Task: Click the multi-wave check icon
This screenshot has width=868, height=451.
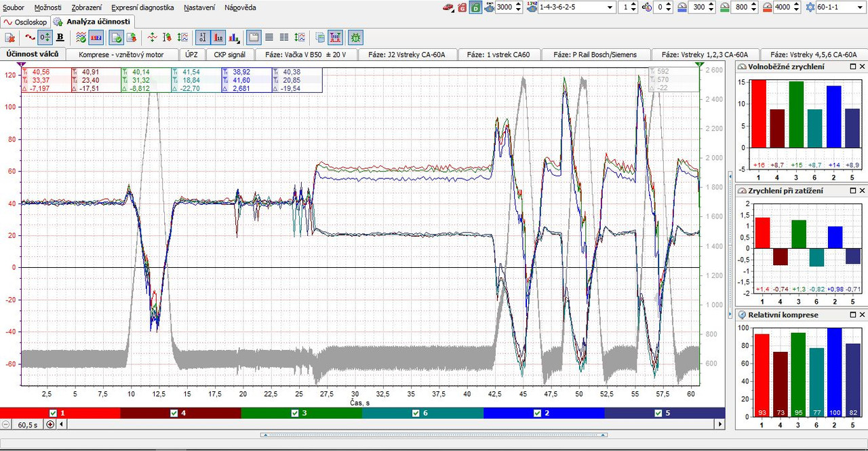Action: (x=81, y=37)
